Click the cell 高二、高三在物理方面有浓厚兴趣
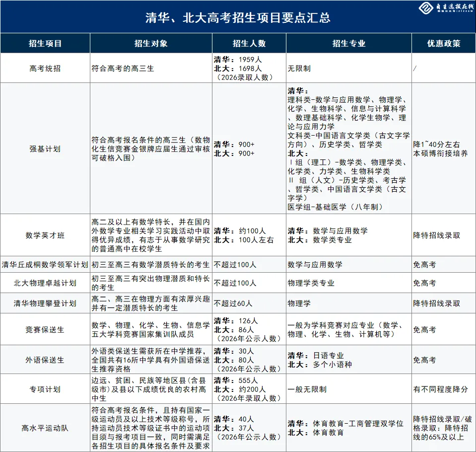476x452 pixels. (x=151, y=303)
